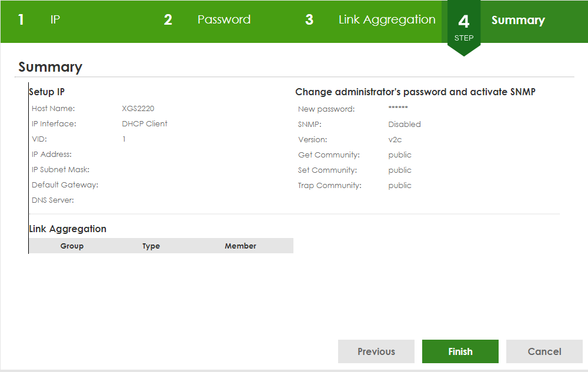Select the step 4 Summary tab
588x372 pixels.
coord(517,21)
